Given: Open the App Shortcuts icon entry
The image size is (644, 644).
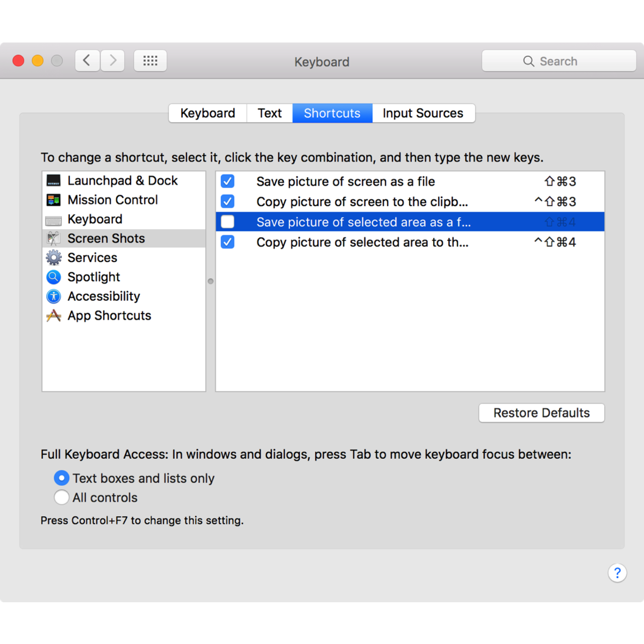Looking at the screenshot, I should [x=53, y=316].
